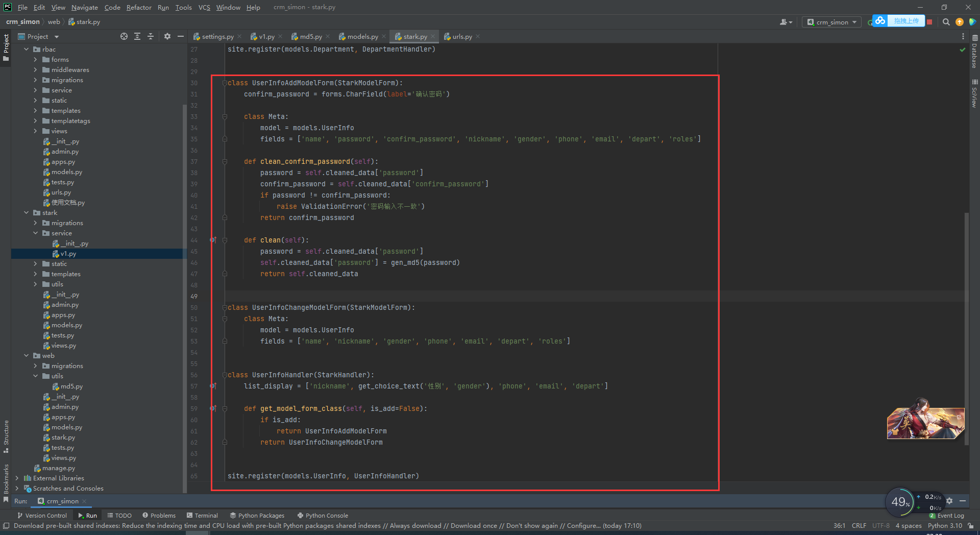Image resolution: width=980 pixels, height=535 pixels.
Task: Click the green inspection checkmark in editor
Action: tap(963, 50)
